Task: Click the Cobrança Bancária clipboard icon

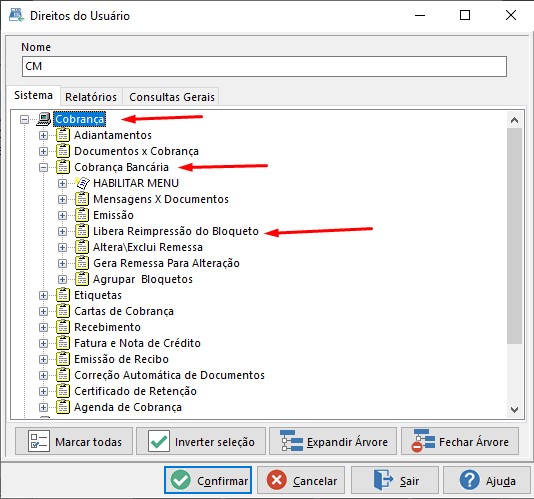Action: point(63,167)
